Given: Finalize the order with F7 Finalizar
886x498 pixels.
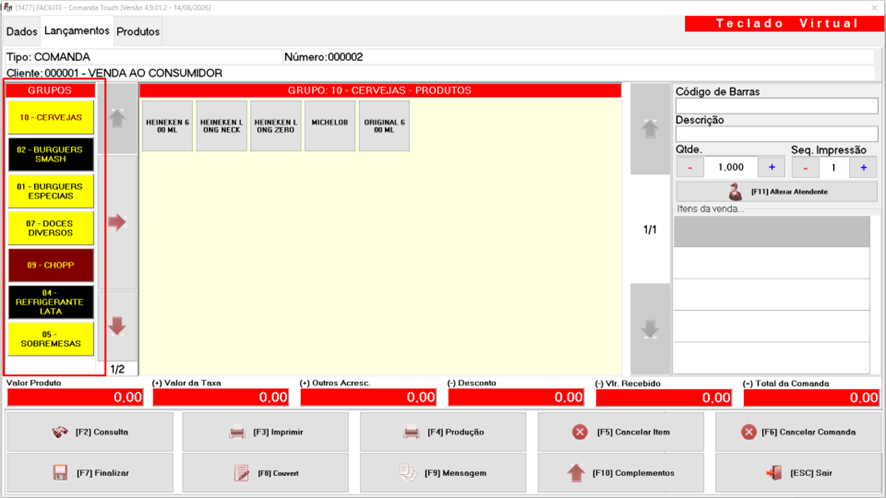Looking at the screenshot, I should [x=90, y=473].
